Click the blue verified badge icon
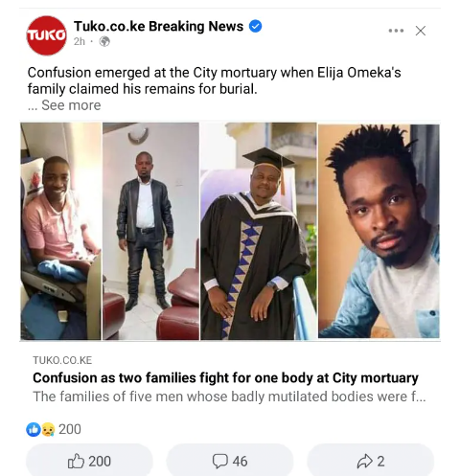 point(255,26)
